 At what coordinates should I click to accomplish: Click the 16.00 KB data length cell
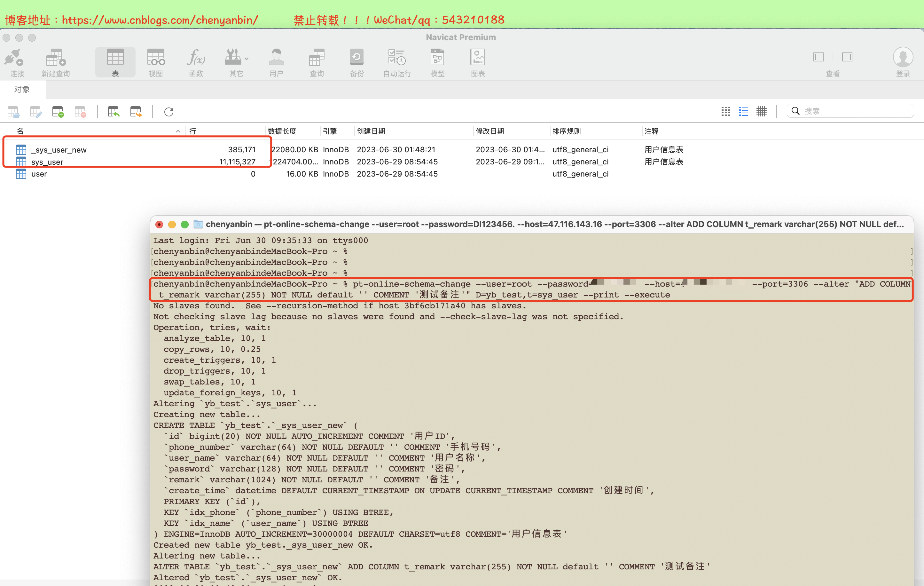pos(302,174)
